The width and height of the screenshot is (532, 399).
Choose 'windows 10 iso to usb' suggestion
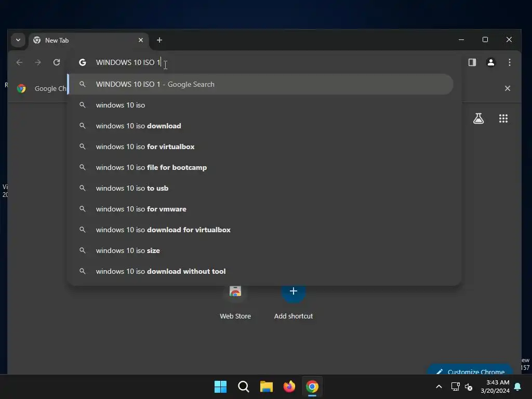(x=260, y=188)
